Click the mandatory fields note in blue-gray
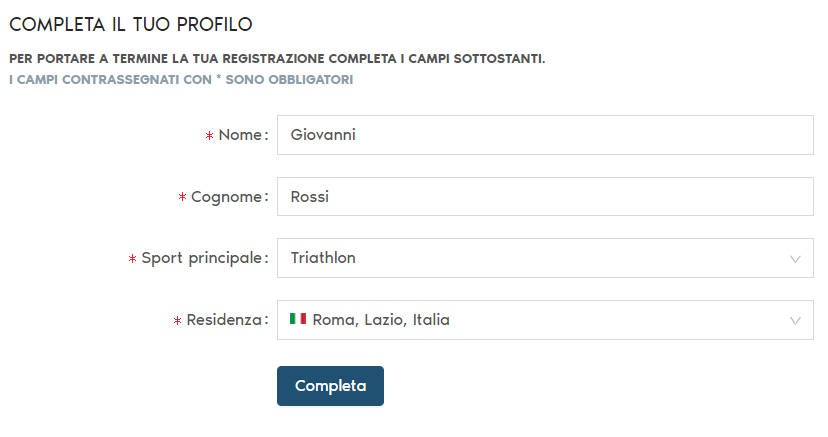The image size is (828, 437). [181, 79]
